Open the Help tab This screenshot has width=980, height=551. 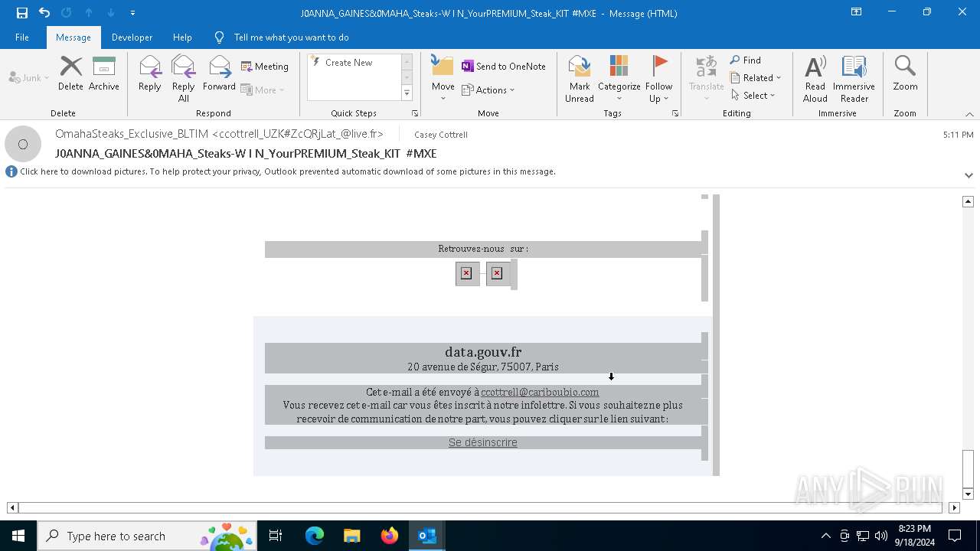pos(182,37)
